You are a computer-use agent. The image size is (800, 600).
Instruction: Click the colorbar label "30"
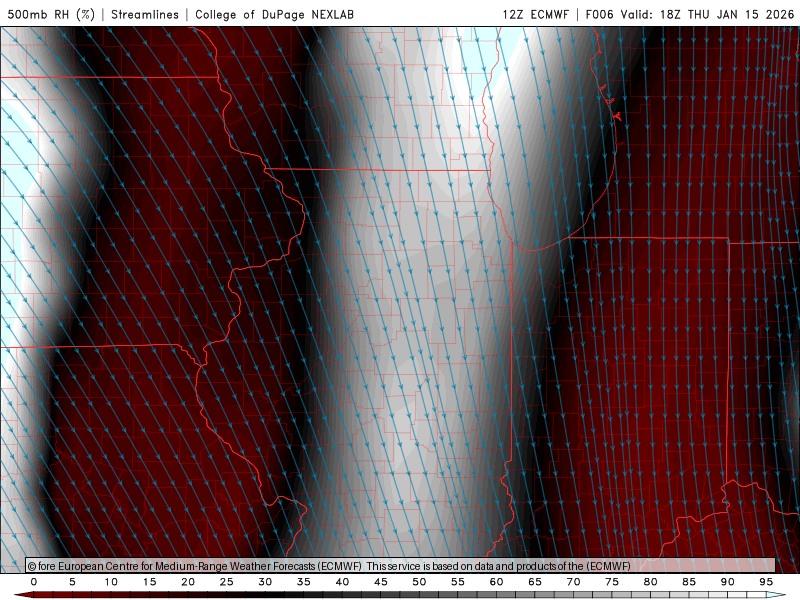click(265, 582)
